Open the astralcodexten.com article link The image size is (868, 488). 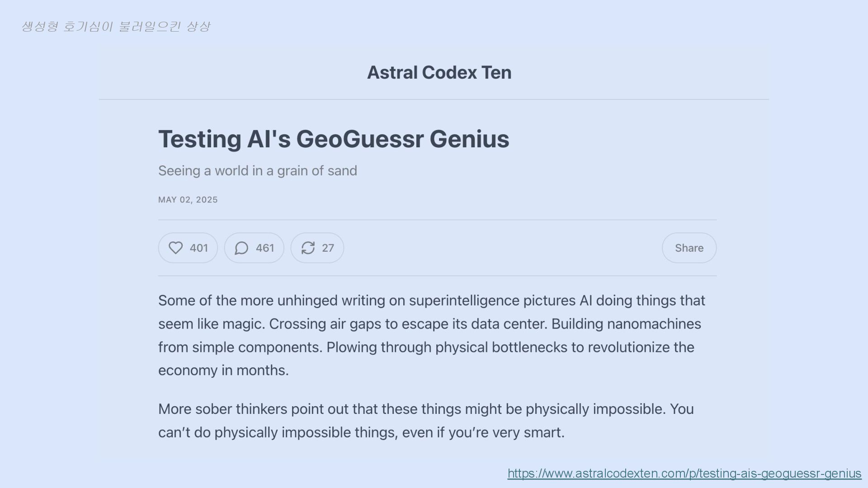tap(684, 473)
